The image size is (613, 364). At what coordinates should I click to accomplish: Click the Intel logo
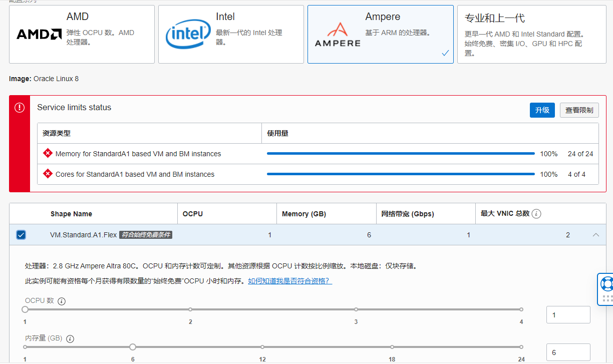click(x=188, y=34)
